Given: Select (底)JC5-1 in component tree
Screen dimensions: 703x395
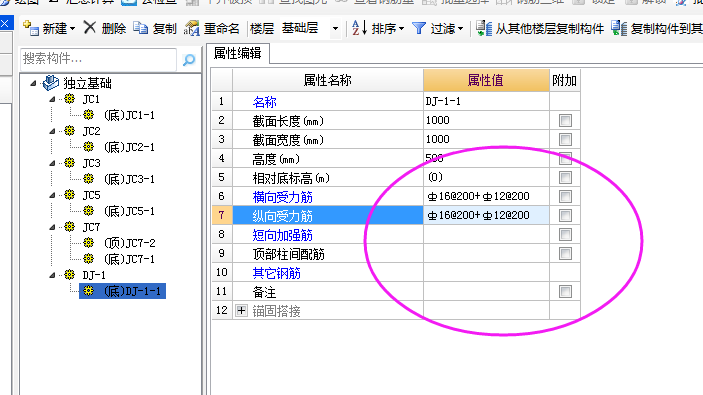Looking at the screenshot, I should click(129, 211).
